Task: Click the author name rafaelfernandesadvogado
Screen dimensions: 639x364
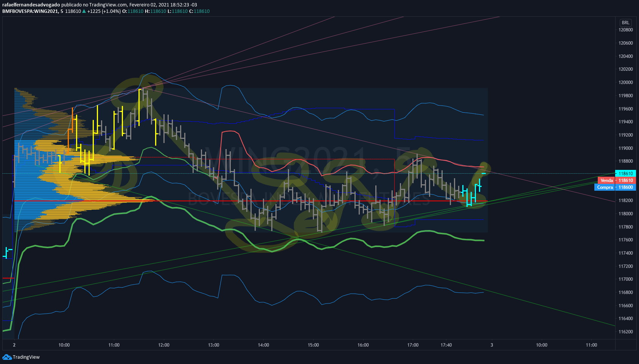Action: 31,5
